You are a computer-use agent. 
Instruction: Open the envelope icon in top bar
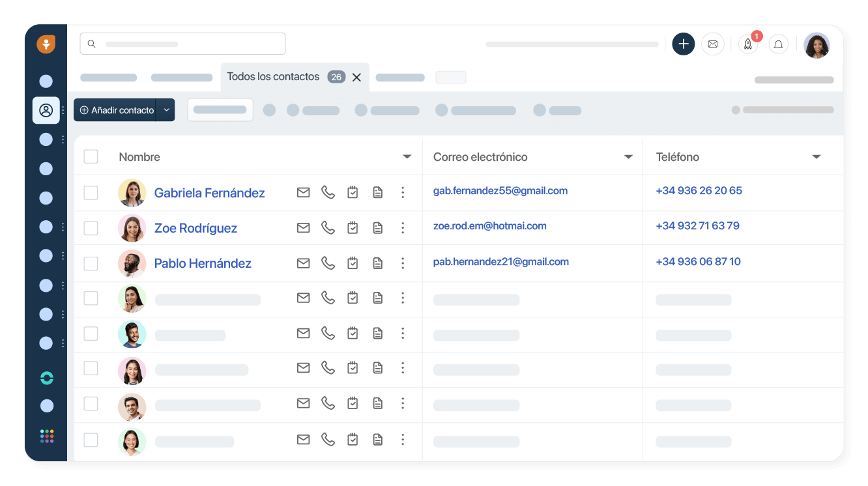pos(712,44)
